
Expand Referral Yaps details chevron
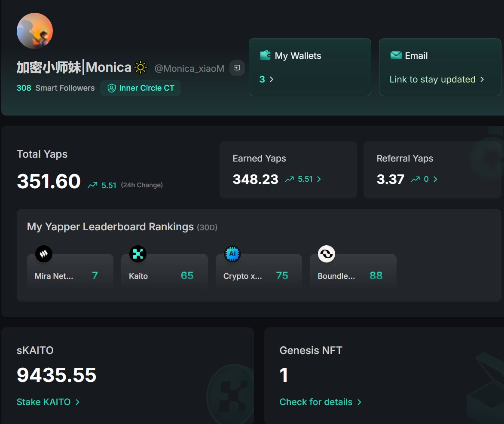[x=435, y=179]
